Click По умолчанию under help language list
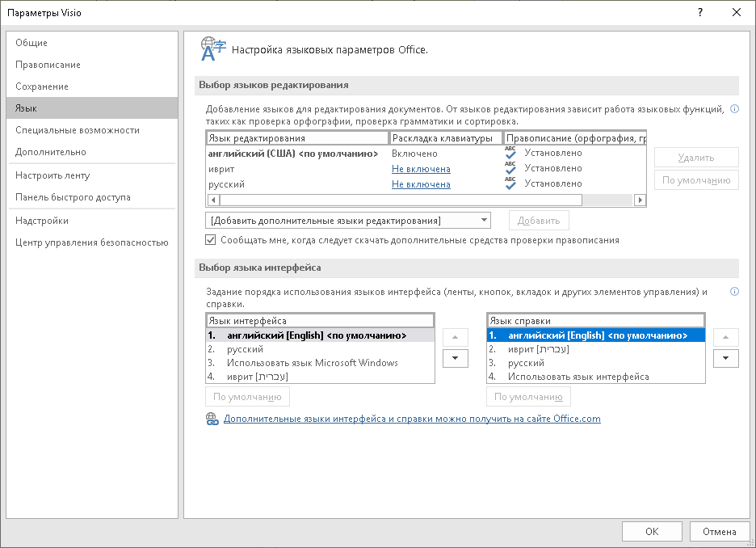 coord(528,397)
